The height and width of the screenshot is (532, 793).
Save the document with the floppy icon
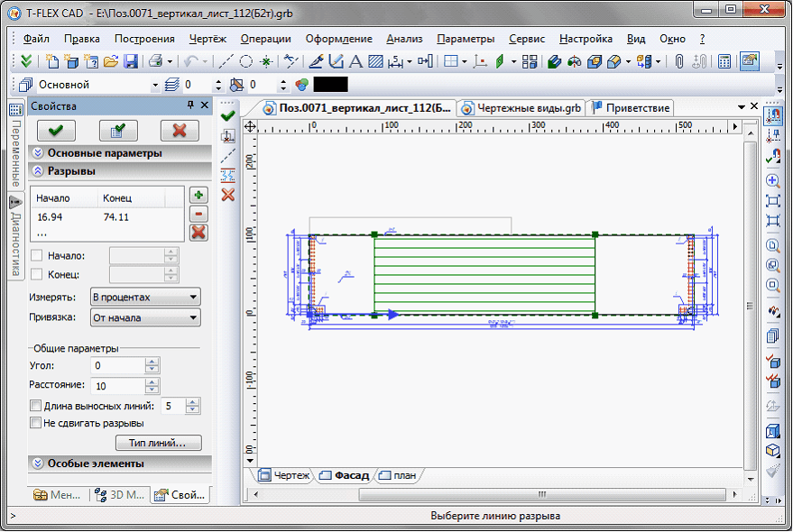point(131,61)
